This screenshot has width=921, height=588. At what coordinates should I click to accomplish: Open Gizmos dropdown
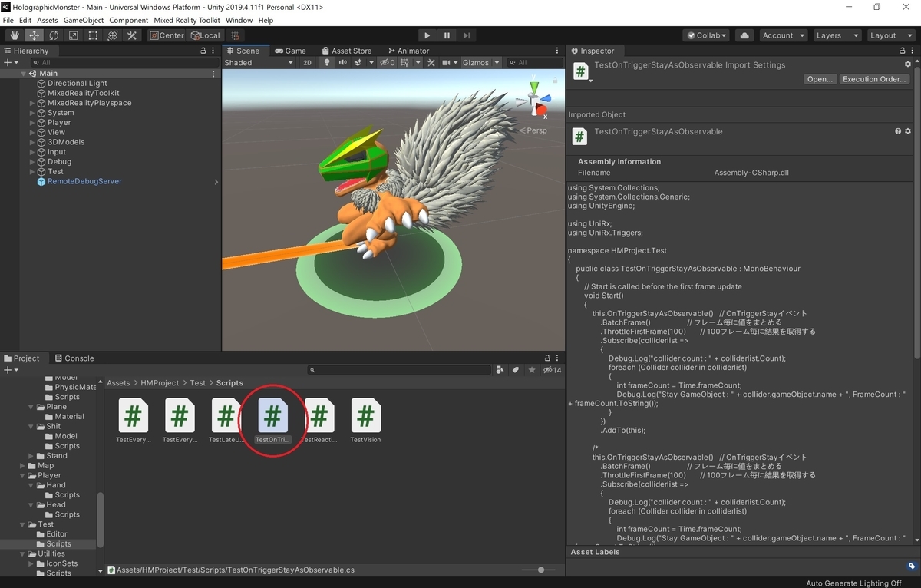pyautogui.click(x=481, y=63)
